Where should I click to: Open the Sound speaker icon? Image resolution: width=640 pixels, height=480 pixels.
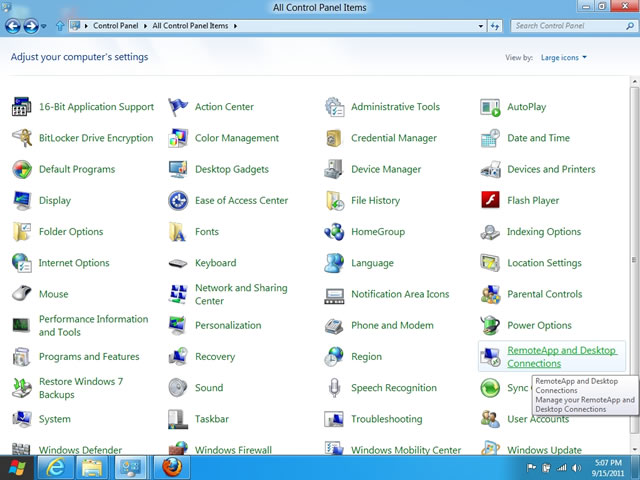(178, 388)
